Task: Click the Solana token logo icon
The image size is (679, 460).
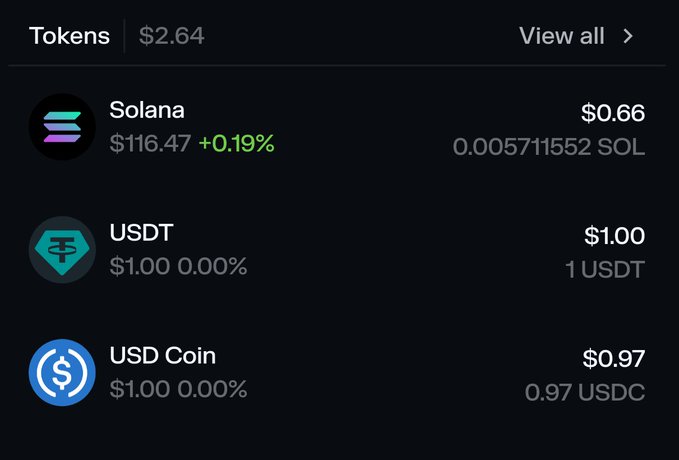Action: [62, 127]
